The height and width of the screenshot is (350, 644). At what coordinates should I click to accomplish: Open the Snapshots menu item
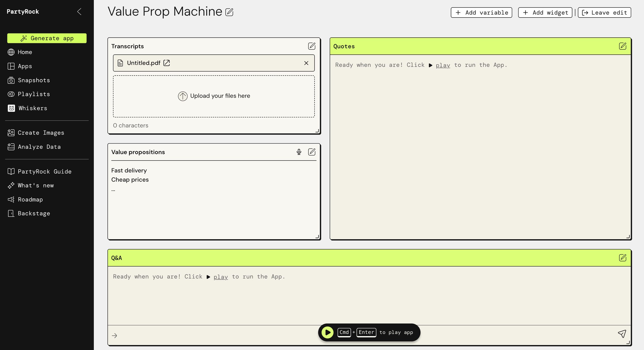[x=34, y=80]
